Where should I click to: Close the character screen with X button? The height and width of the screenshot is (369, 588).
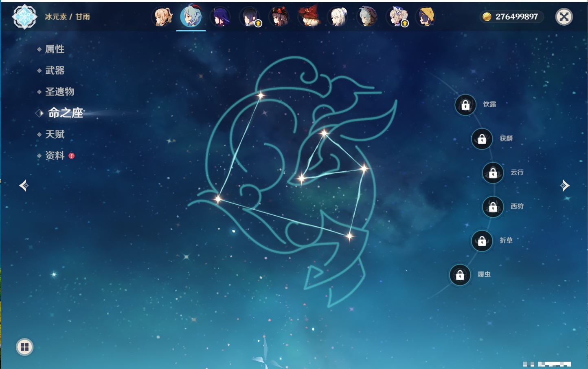coord(564,17)
